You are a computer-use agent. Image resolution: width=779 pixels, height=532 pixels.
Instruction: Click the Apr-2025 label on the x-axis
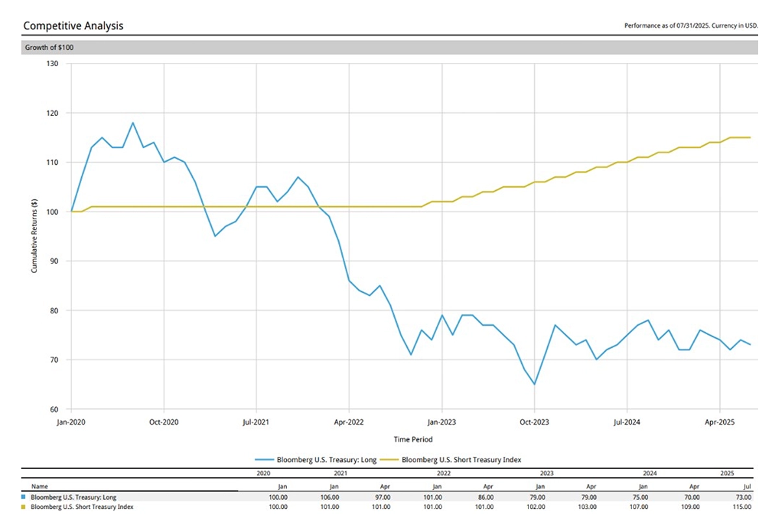coord(719,421)
